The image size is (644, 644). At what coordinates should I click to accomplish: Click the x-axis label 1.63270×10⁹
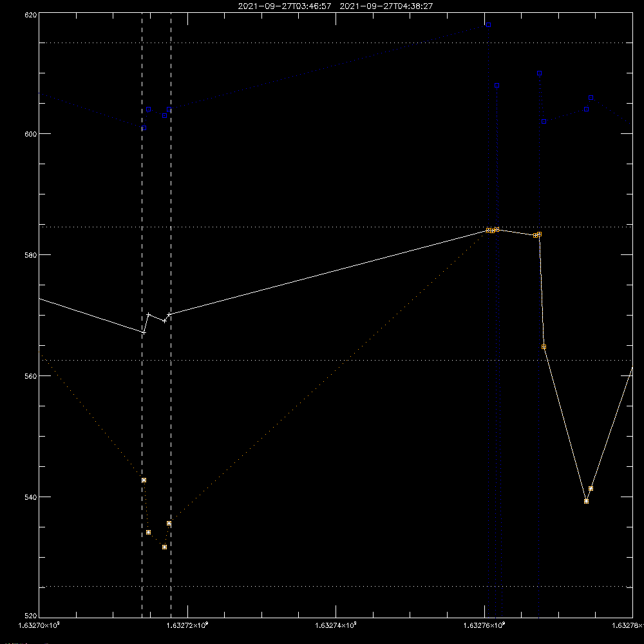[39, 625]
